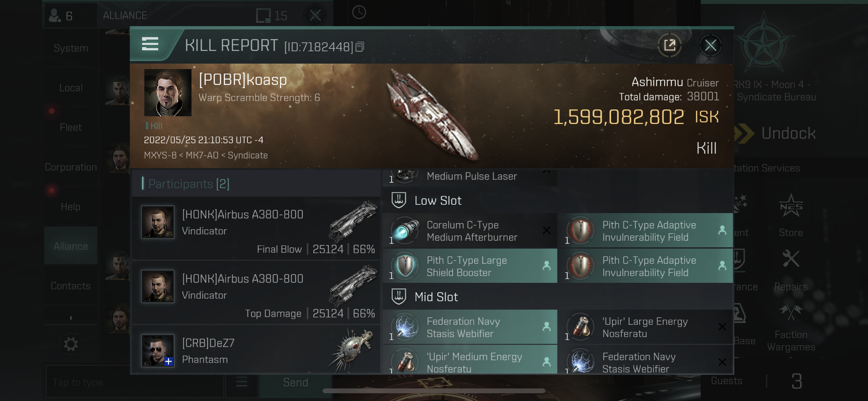This screenshot has height=401, width=868.
Task: Open koasp's character portrait
Action: (x=168, y=93)
